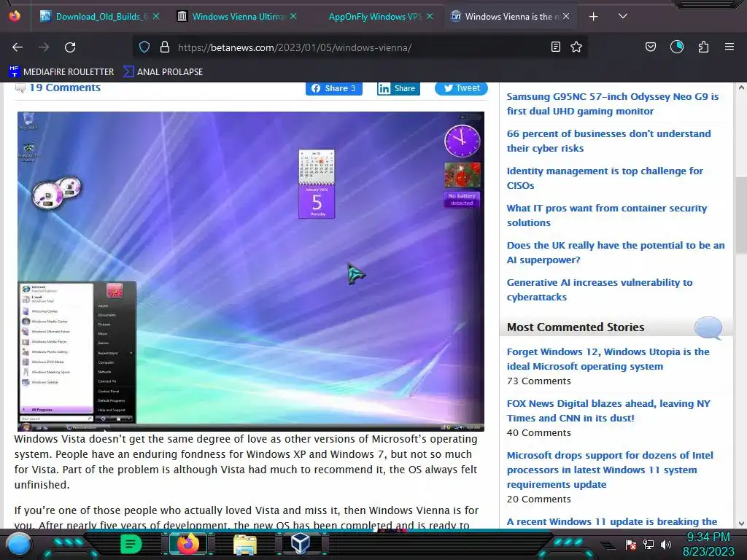Screen dimensions: 747x560
Task: Click the Windows Vienna desktop screenshot image
Action: click(251, 271)
